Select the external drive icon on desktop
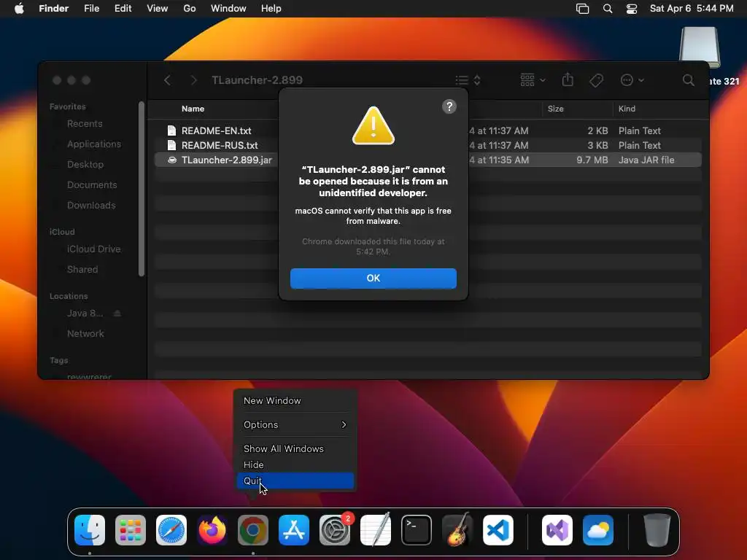The image size is (747, 560). tap(700, 47)
